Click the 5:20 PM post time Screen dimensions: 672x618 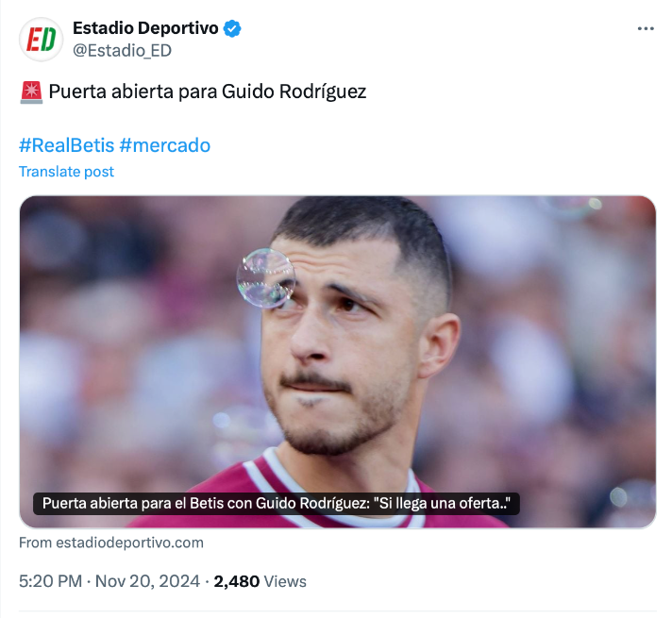[x=50, y=581]
